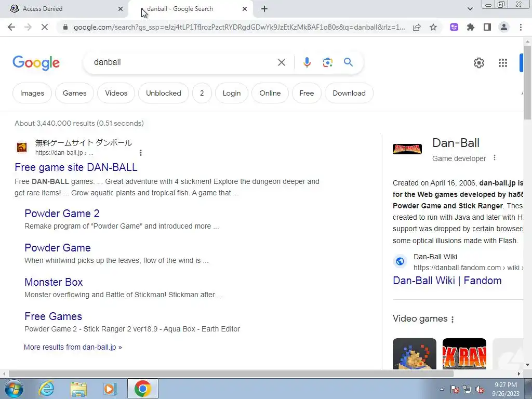Image resolution: width=532 pixels, height=399 pixels.
Task: Toggle the Chrome side panel icon
Action: click(x=487, y=27)
